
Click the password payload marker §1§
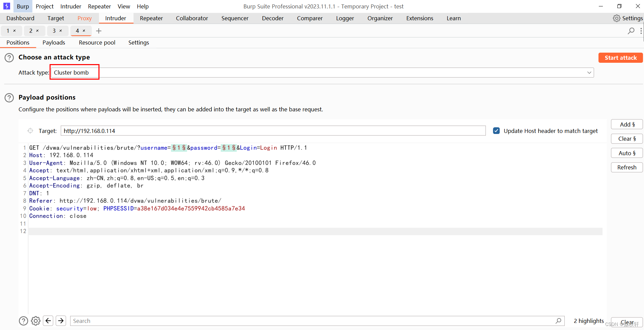[x=229, y=148]
